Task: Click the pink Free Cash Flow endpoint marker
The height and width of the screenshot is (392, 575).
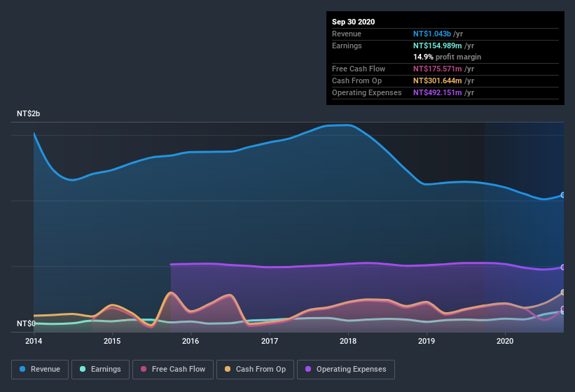Action: [x=563, y=309]
